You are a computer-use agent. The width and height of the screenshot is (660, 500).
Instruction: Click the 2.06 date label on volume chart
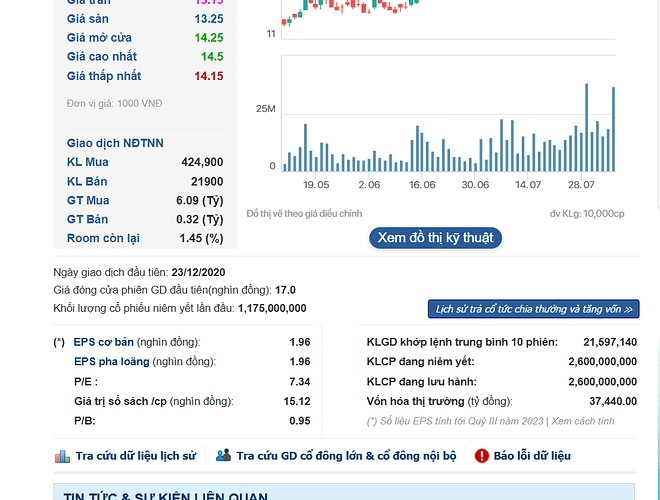point(369,185)
